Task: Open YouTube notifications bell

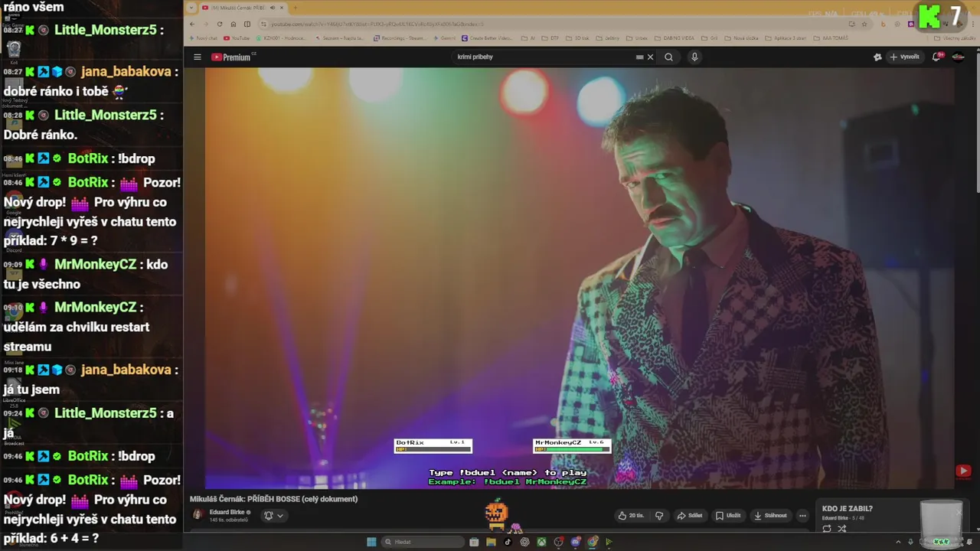Action: tap(937, 57)
